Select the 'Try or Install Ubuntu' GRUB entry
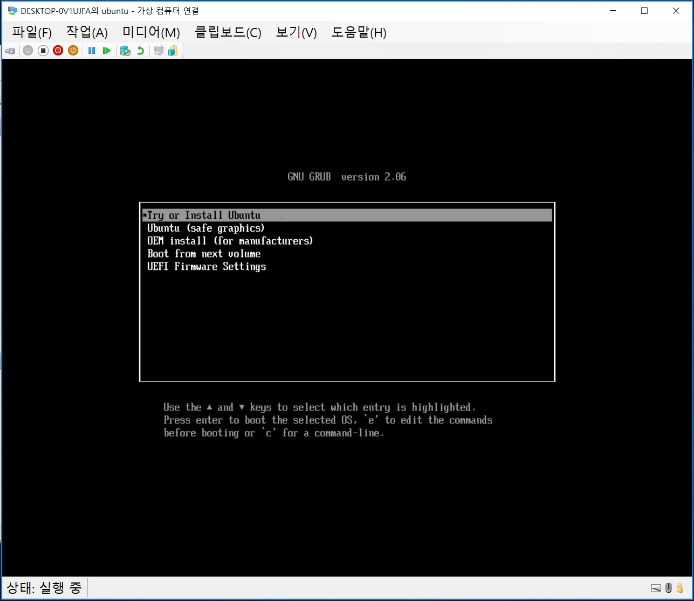This screenshot has height=601, width=694. [x=347, y=215]
